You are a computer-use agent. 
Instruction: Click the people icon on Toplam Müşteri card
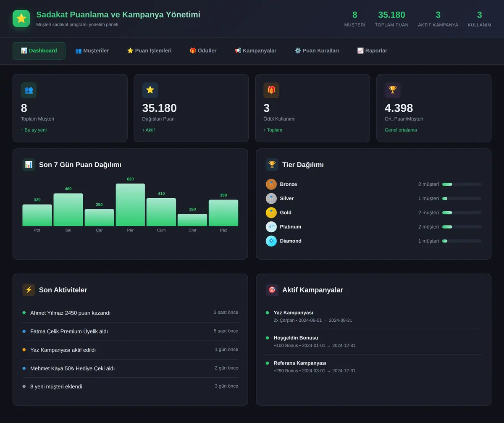point(29,90)
